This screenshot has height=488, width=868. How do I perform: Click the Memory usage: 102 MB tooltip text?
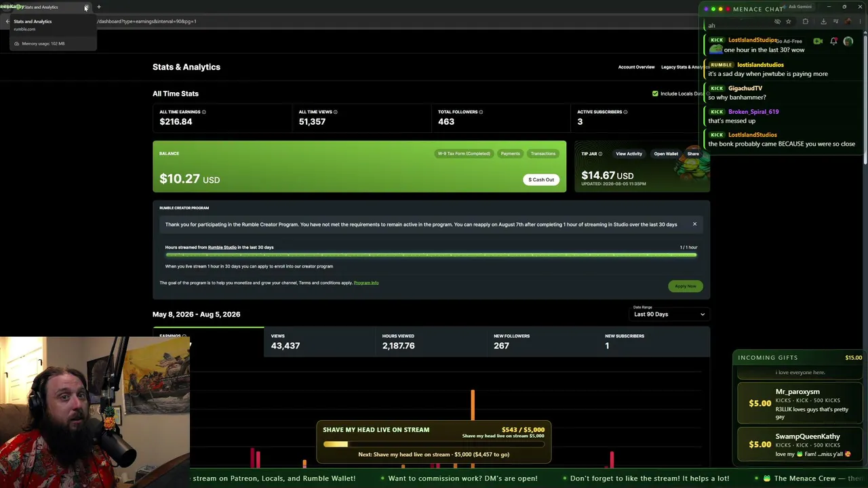(43, 43)
